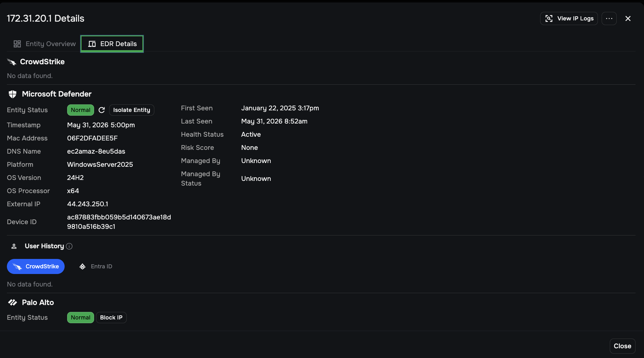Click the Palo Alto logo icon
The width and height of the screenshot is (644, 358).
tap(13, 303)
